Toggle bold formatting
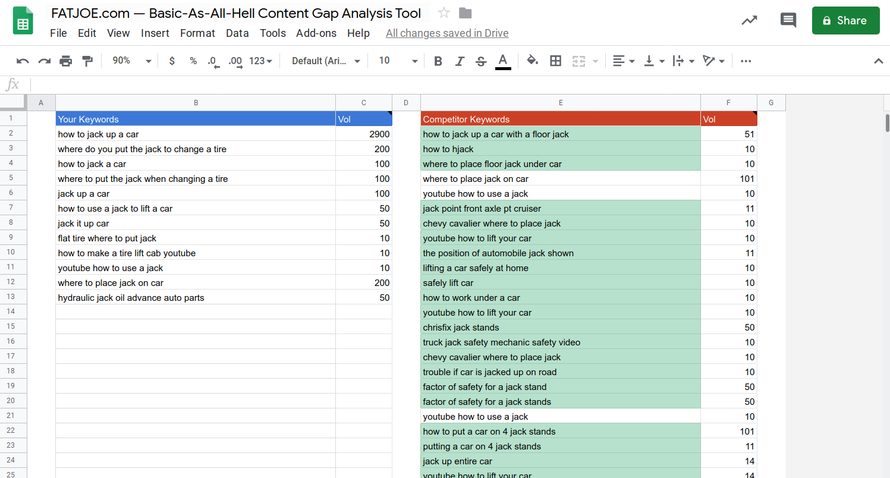 tap(438, 61)
